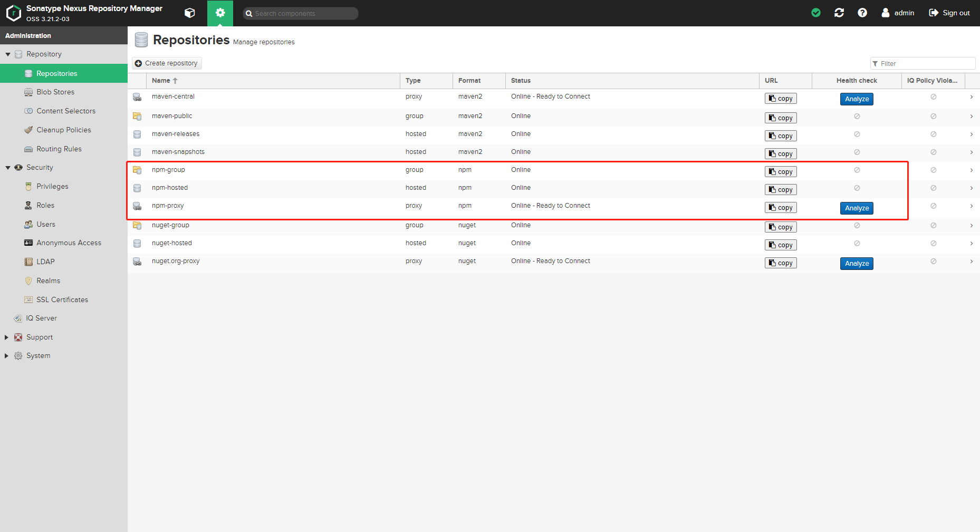This screenshot has height=532, width=980.
Task: Expand the Support tree section
Action: pos(7,337)
